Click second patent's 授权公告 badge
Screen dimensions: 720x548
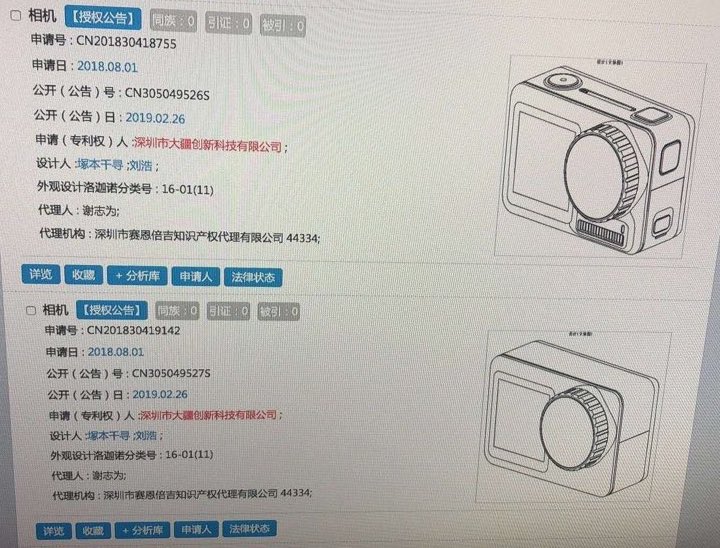[x=112, y=310]
